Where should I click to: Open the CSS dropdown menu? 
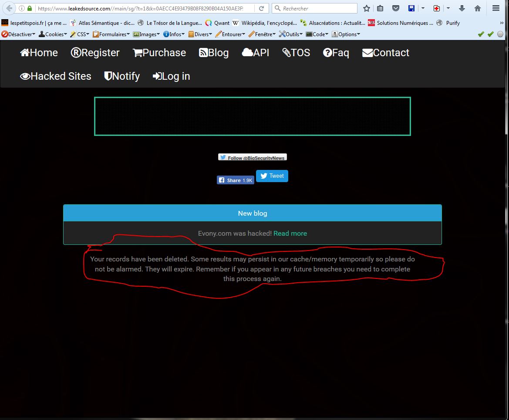(80, 34)
